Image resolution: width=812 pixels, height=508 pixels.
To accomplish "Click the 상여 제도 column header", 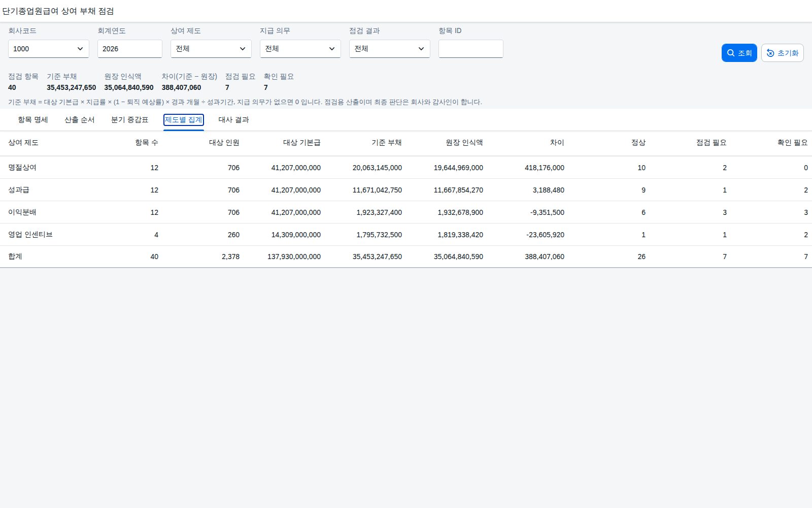I will tap(23, 143).
